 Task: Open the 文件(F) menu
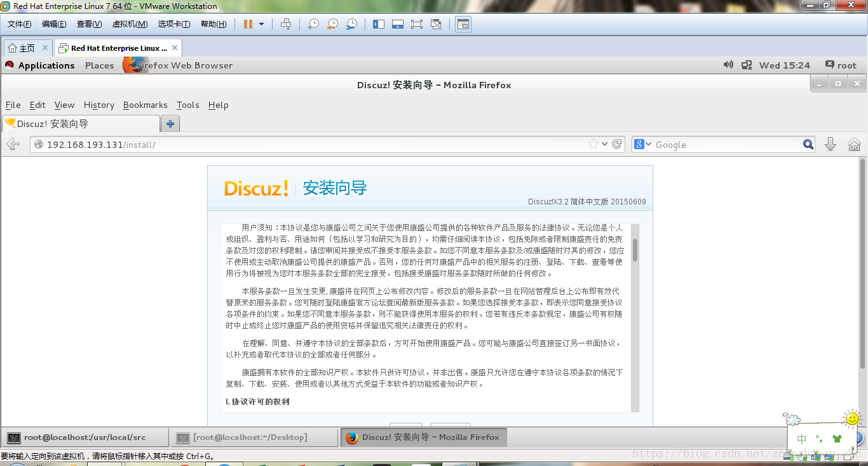[20, 24]
